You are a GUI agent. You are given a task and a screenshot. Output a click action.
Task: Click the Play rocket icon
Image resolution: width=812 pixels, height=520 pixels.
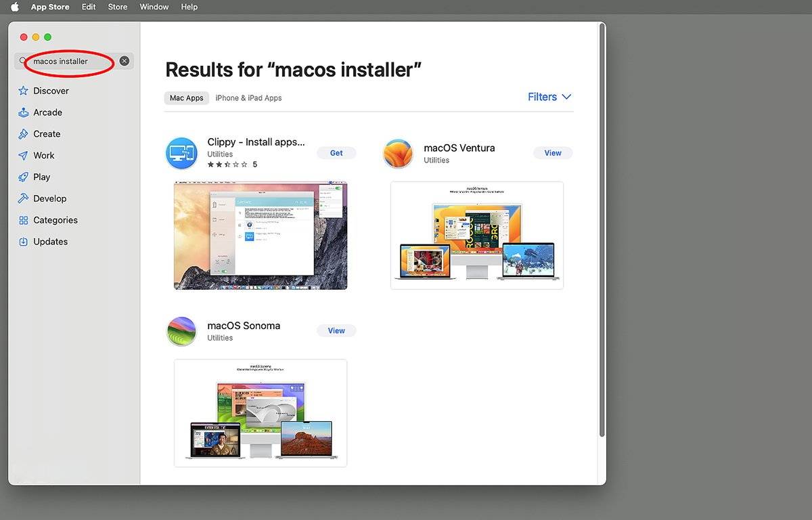[24, 177]
